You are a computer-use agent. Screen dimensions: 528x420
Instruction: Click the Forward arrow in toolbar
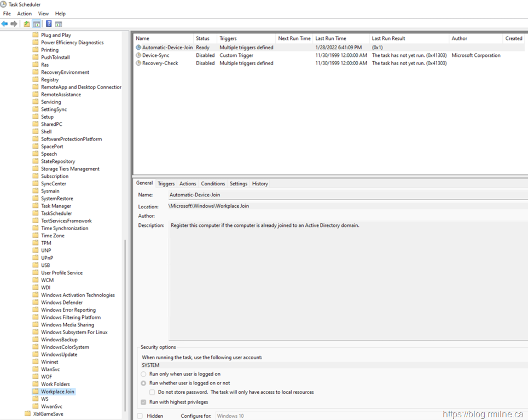pos(14,24)
